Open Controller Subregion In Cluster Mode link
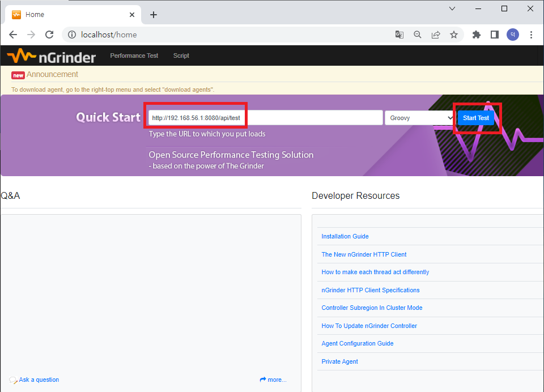The image size is (544, 392). [372, 308]
